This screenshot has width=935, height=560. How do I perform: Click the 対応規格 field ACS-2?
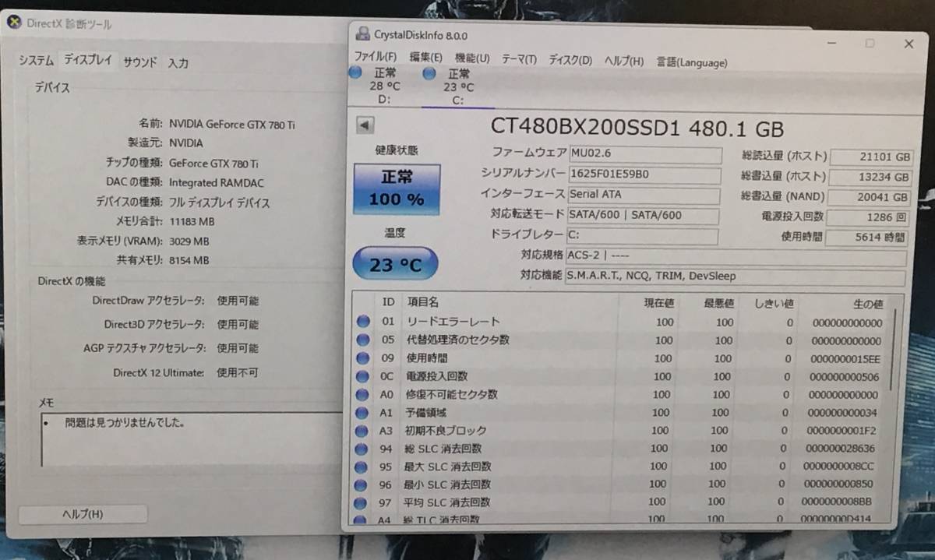tap(736, 257)
